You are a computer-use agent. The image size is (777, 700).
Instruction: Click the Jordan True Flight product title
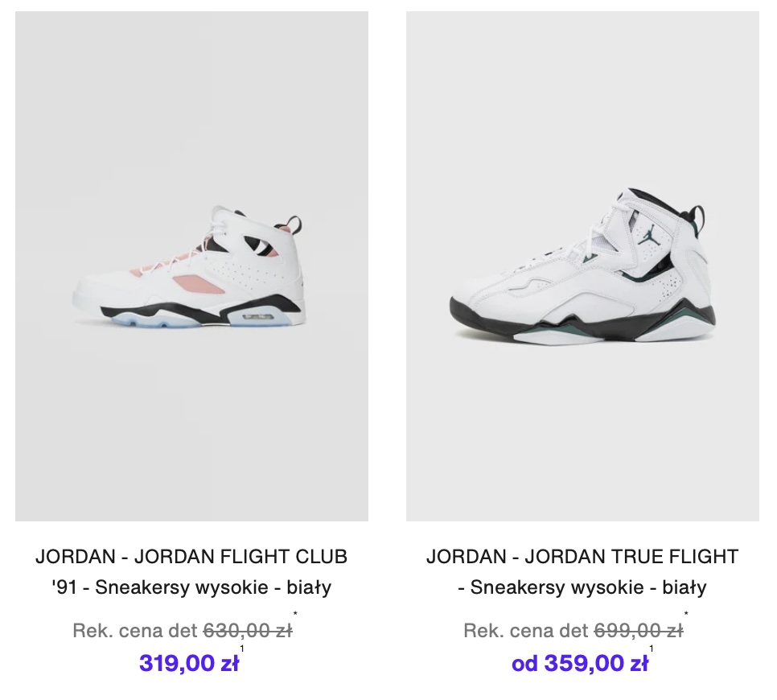point(582,556)
